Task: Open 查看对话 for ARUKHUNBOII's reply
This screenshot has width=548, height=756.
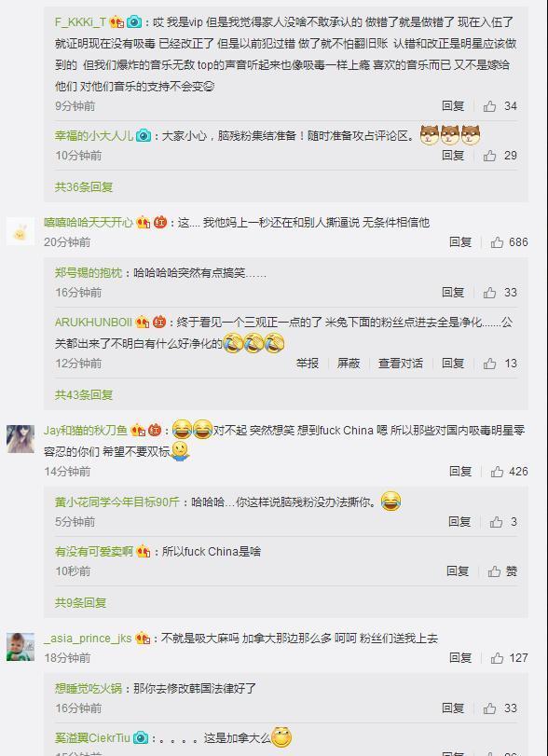Action: point(401,363)
